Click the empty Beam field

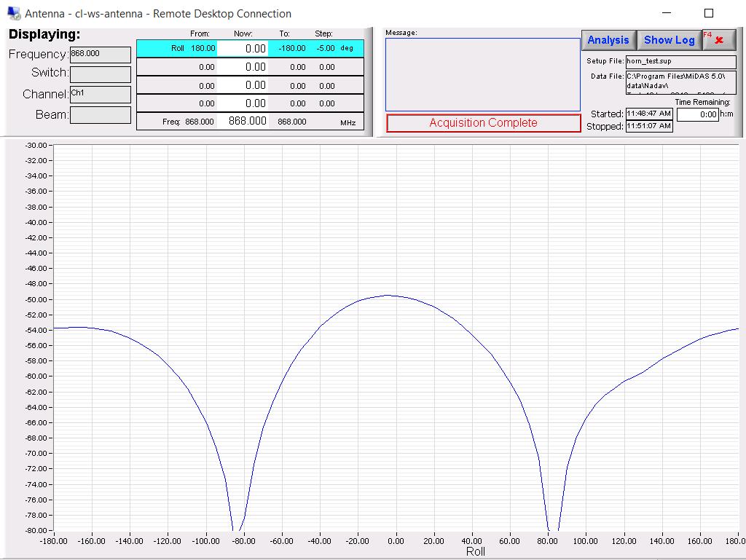[101, 114]
